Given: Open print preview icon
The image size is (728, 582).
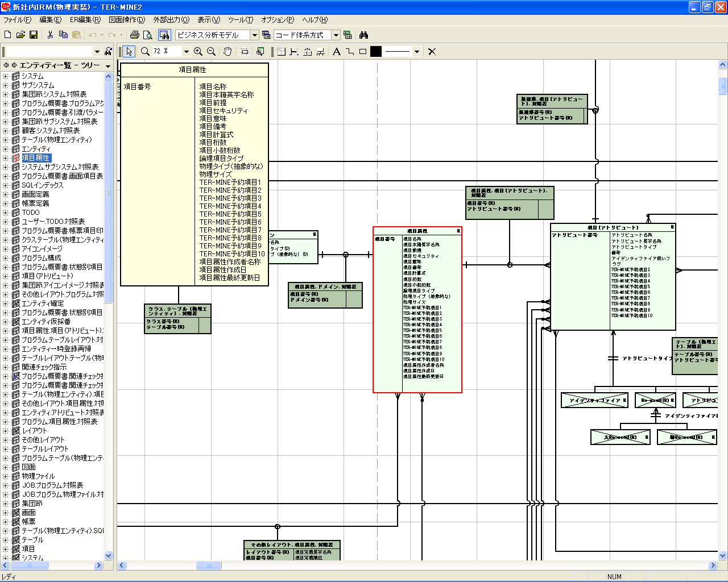Looking at the screenshot, I should 148,35.
